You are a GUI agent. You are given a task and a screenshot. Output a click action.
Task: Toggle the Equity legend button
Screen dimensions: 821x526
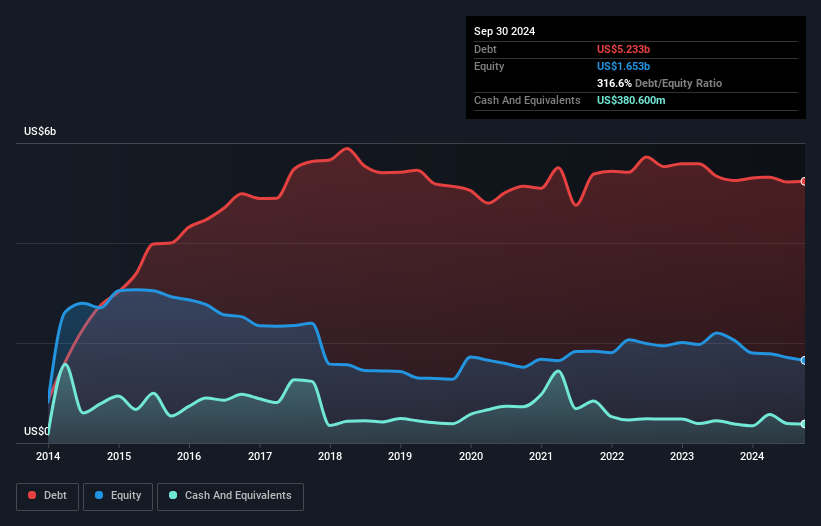pos(118,496)
